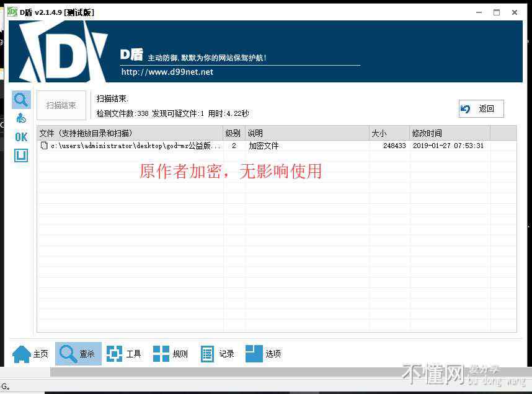
Task: Click the 返回 return button
Action: 481,108
